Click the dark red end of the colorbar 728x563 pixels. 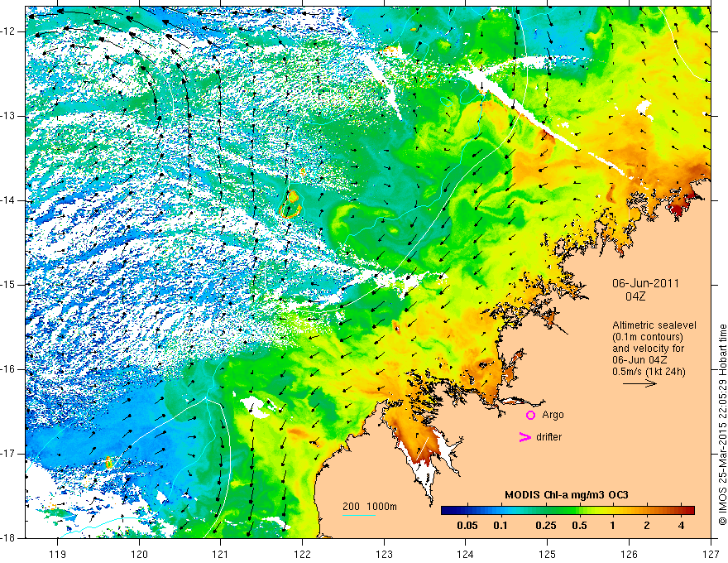[x=689, y=511]
